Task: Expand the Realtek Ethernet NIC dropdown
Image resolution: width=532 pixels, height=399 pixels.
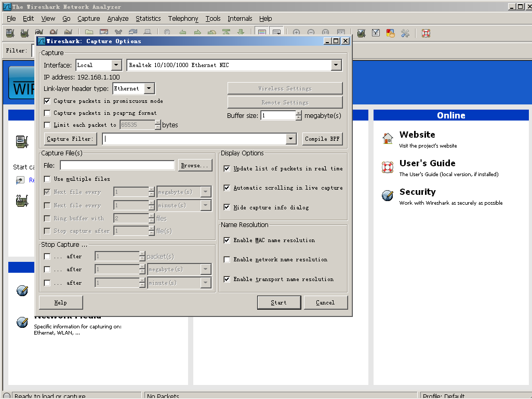Action: 336,65
